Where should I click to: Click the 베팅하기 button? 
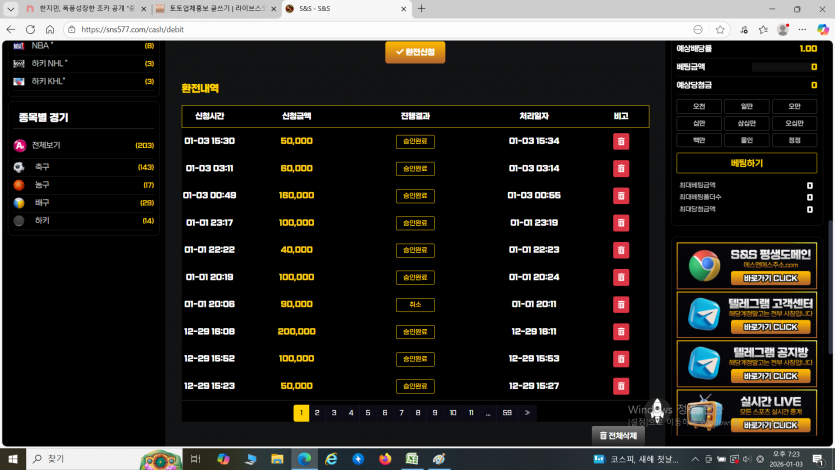point(746,163)
